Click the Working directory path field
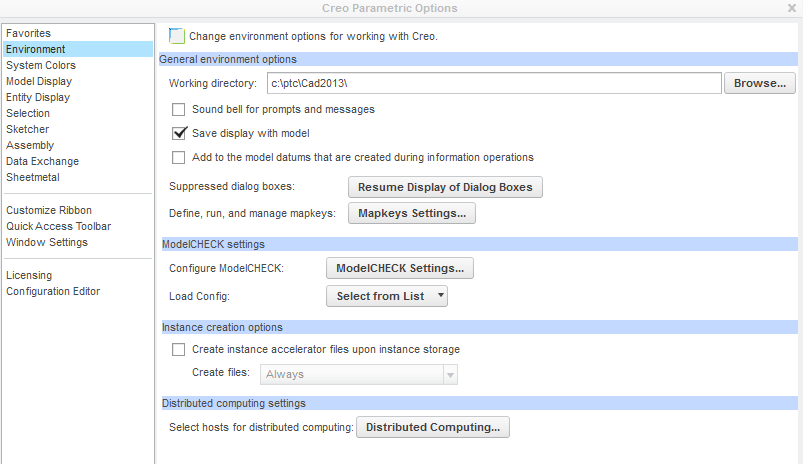 coord(494,83)
